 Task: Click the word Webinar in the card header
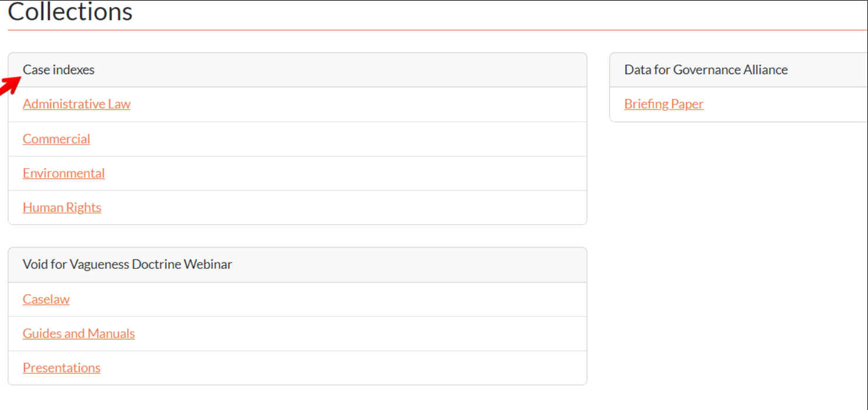tap(208, 265)
